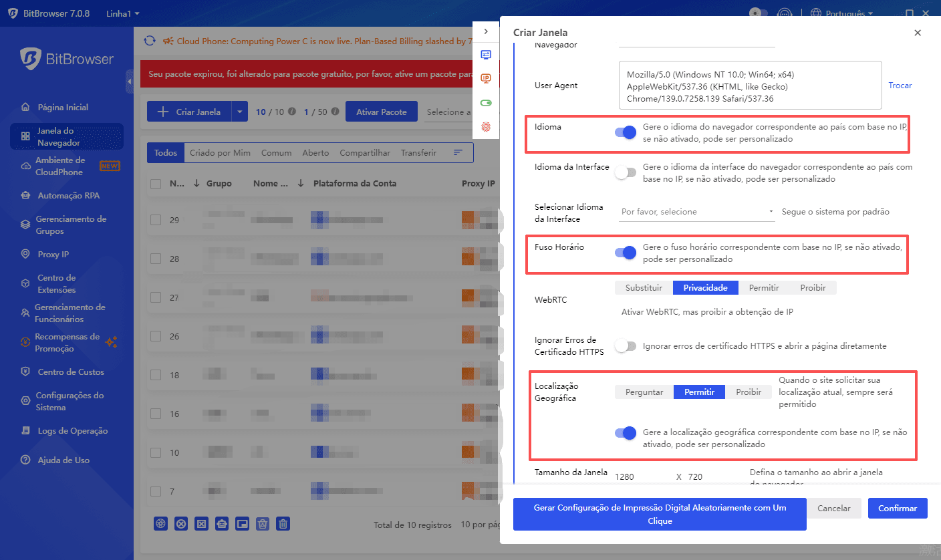Click the fingerprint icon in the vertical strip
This screenshot has height=560, width=941.
pyautogui.click(x=486, y=126)
